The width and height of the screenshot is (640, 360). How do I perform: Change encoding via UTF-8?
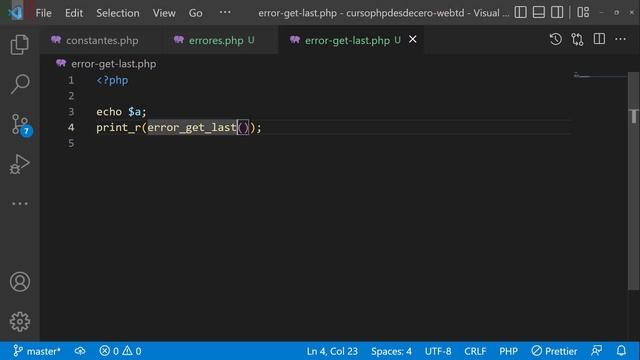(x=438, y=351)
